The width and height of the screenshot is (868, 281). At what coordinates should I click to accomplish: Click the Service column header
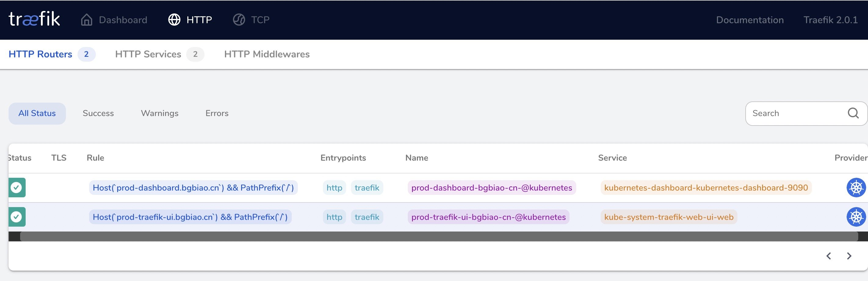[613, 158]
